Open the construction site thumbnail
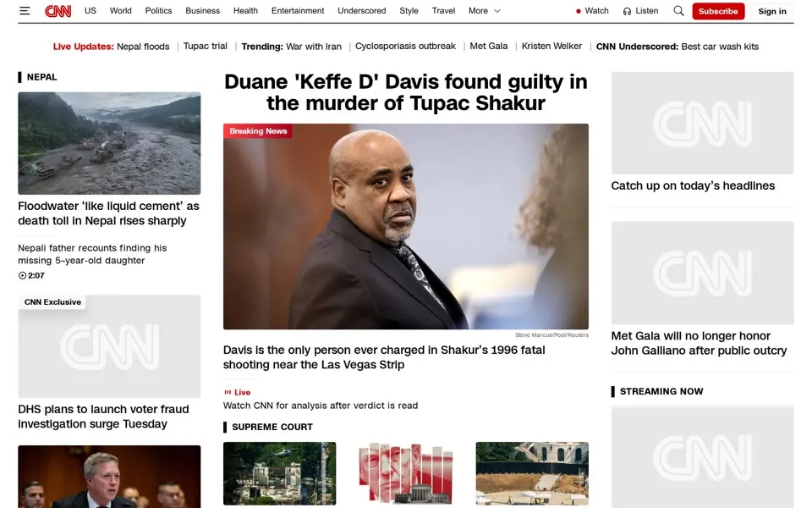 532,474
